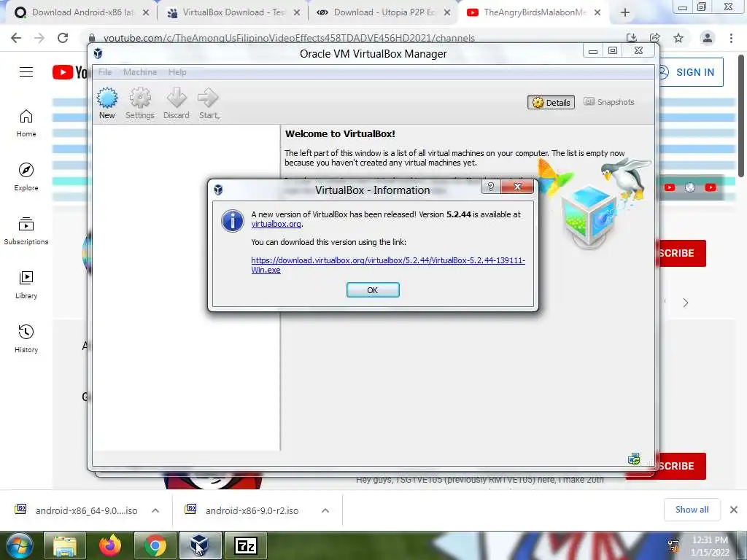This screenshot has height=560, width=747.
Task: Open YouTube Subscriptions in sidebar
Action: click(x=26, y=231)
